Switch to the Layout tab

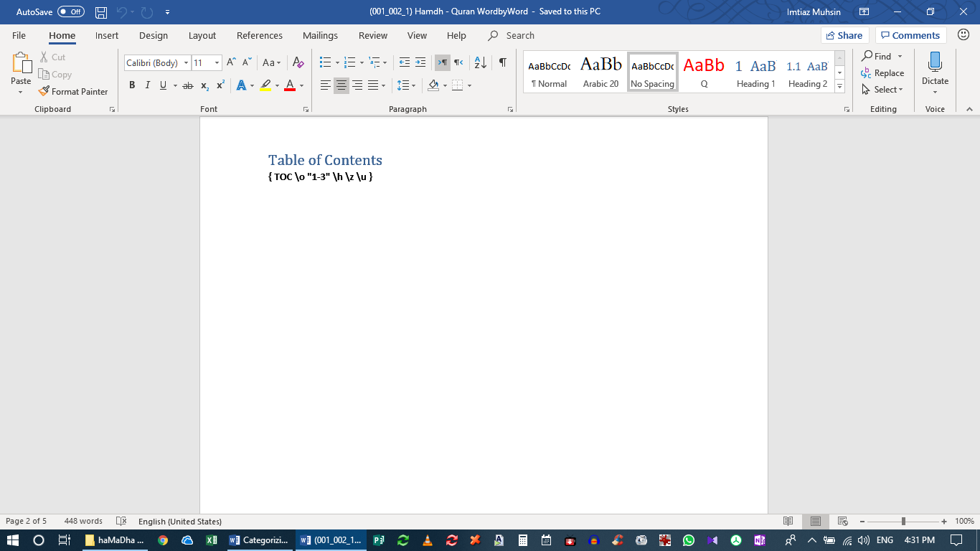202,35
